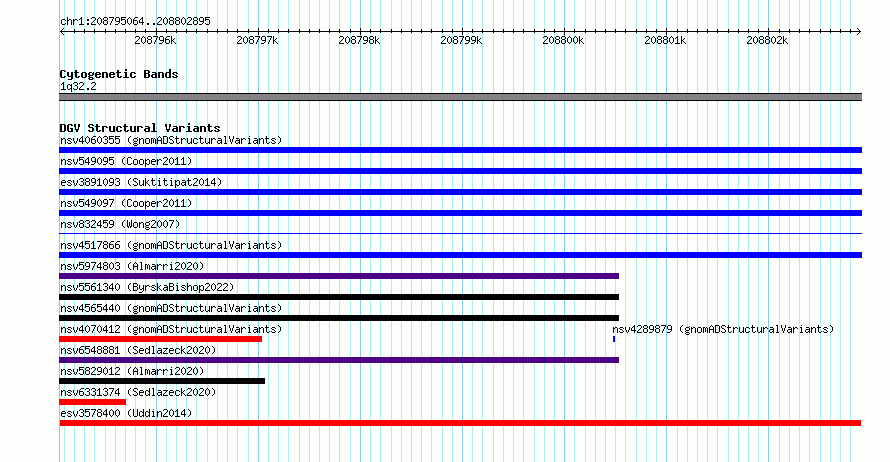
Task: Select the tiny blue marker under nsv4289879
Action: (614, 339)
